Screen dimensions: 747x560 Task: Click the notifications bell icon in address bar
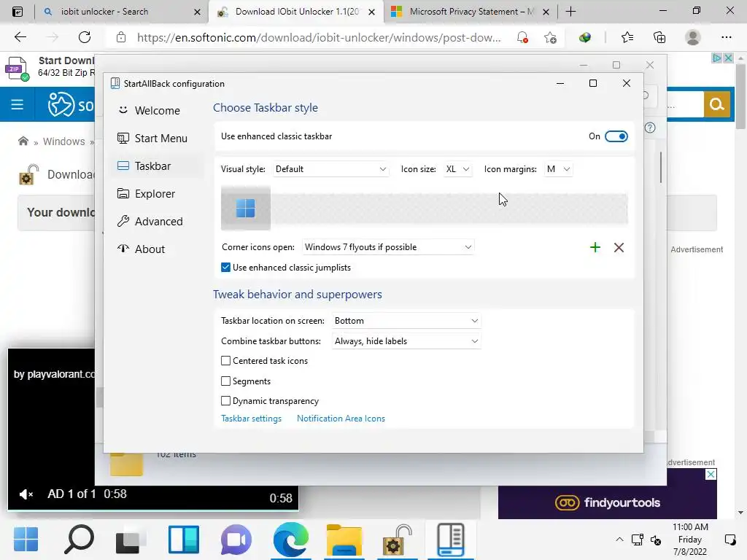(x=522, y=38)
